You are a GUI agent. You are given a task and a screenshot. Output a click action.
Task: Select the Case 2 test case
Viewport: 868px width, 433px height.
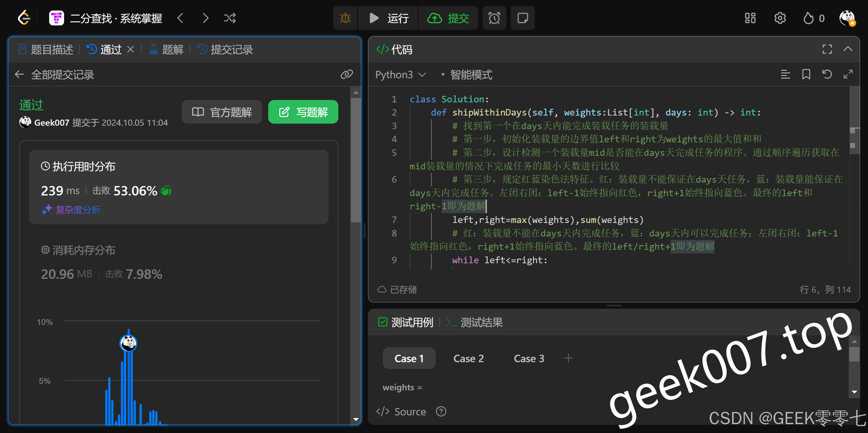click(x=468, y=358)
